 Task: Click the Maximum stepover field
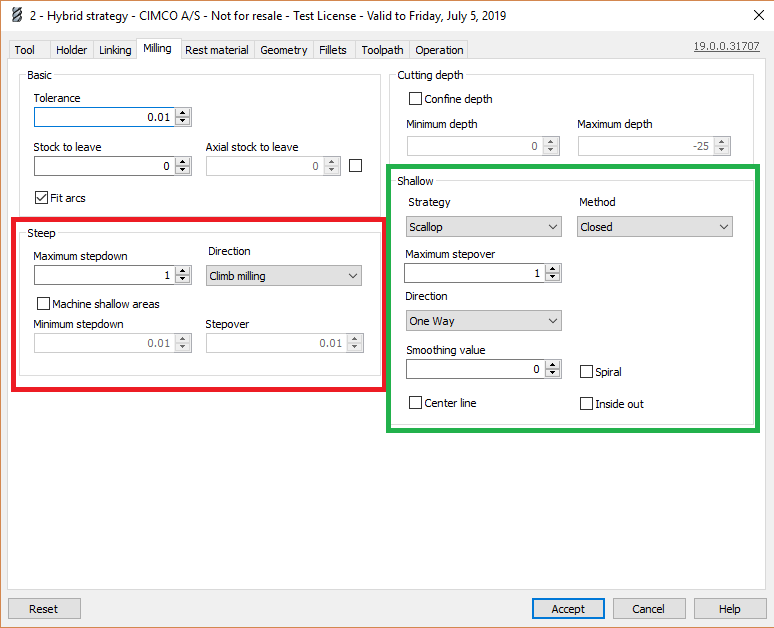[x=474, y=273]
